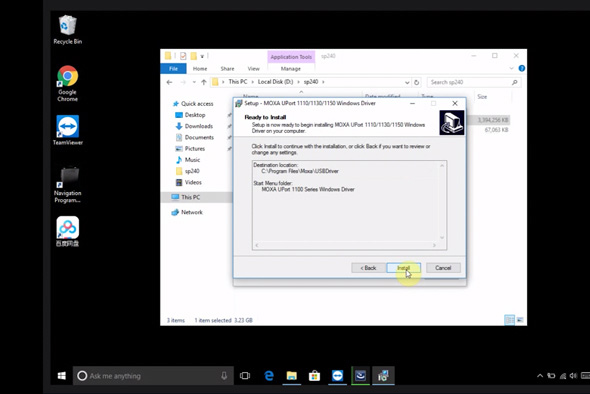Close the MOXA setup dialog

point(455,103)
